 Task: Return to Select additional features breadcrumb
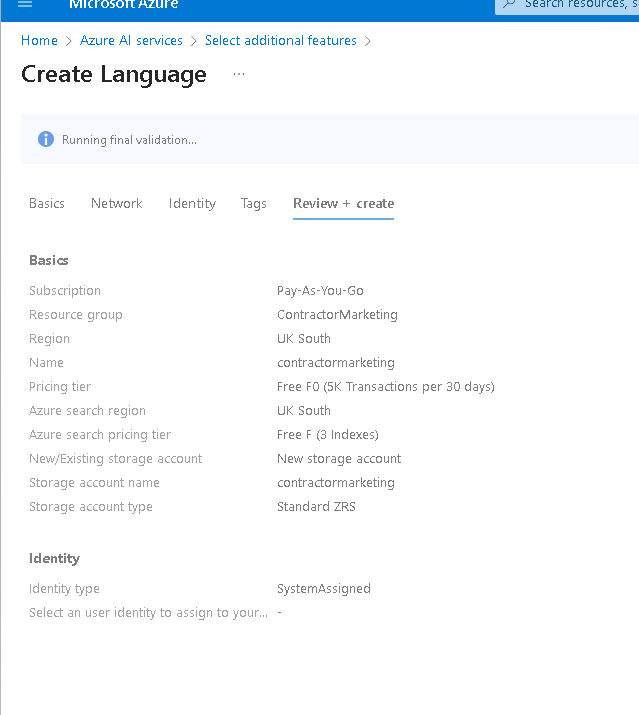point(281,41)
